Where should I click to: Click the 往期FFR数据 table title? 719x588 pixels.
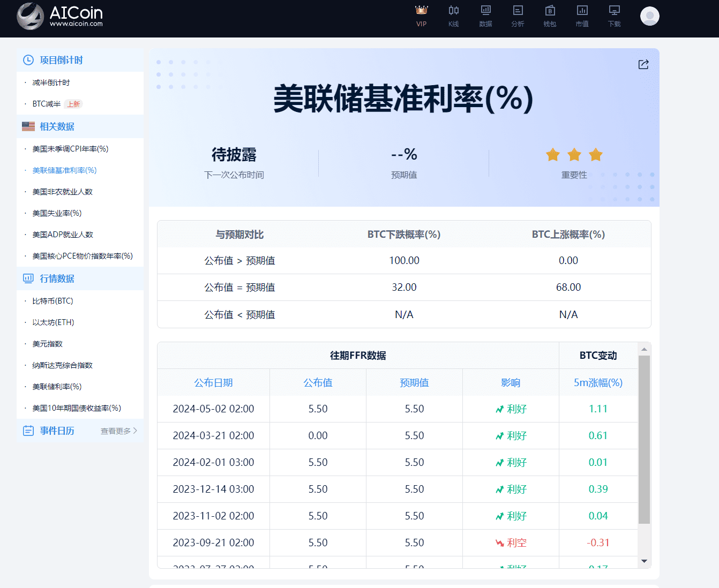(x=358, y=356)
